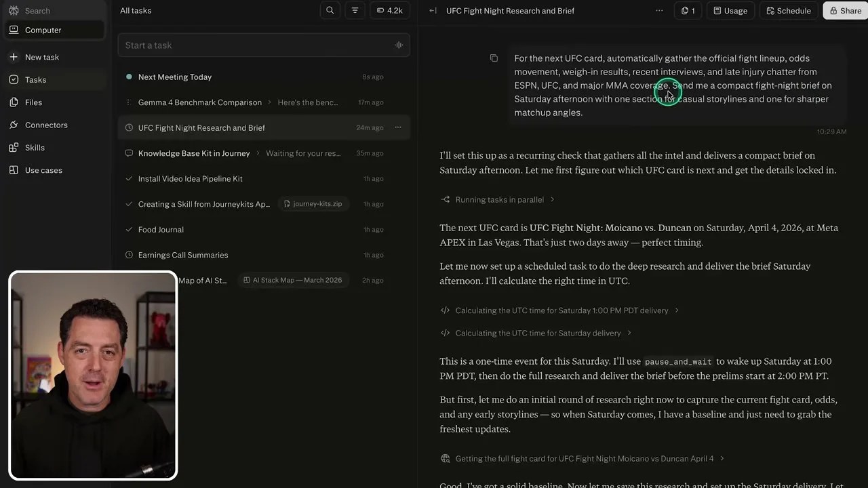Open Gemma 4 Benchmark Comparison task
This screenshot has height=488, width=868.
pos(264,102)
